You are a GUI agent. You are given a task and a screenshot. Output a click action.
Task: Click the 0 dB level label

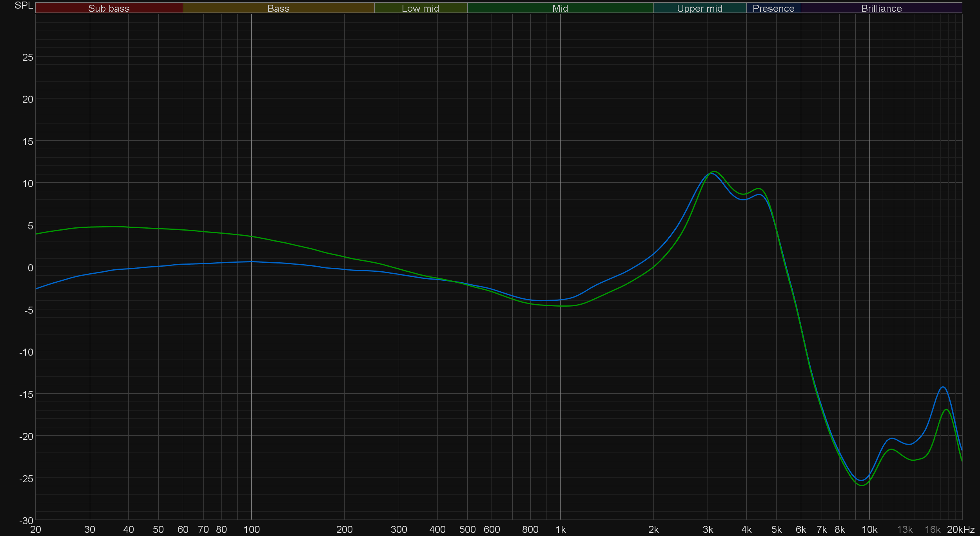(30, 268)
